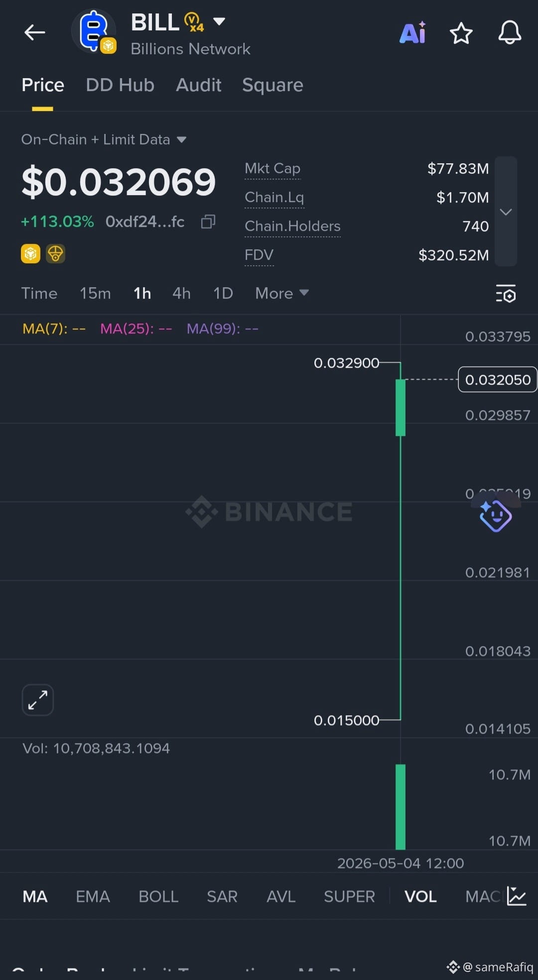The width and height of the screenshot is (538, 980).
Task: Tap the Chain.Holders label
Action: pyautogui.click(x=293, y=226)
